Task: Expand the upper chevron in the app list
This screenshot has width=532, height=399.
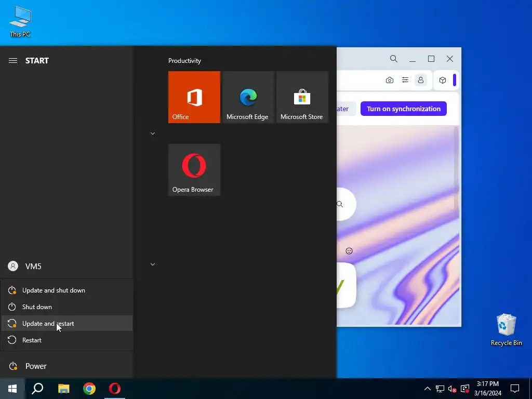Action: tap(153, 134)
